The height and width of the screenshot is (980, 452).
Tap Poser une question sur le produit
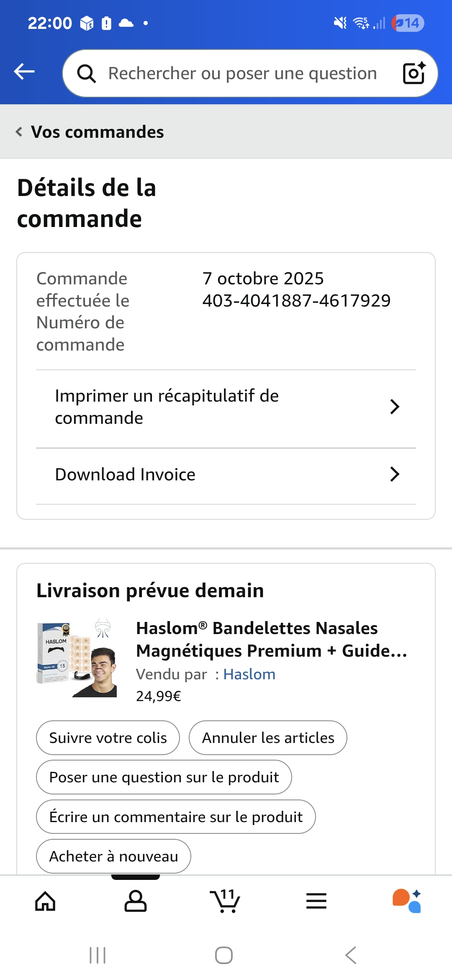coord(164,777)
